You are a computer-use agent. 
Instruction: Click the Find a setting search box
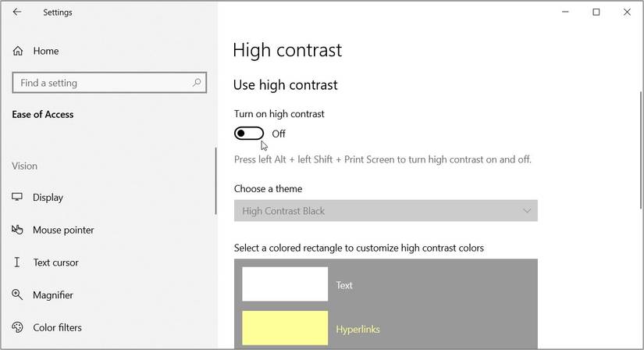109,83
